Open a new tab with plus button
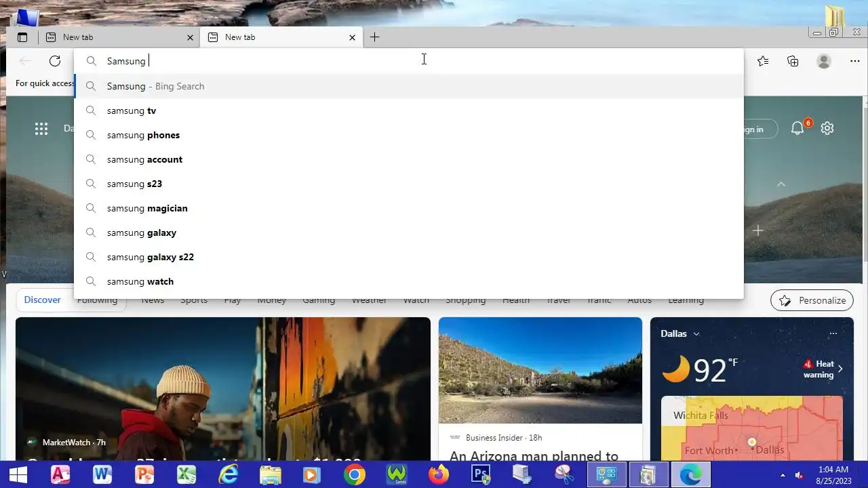This screenshot has width=868, height=488. click(x=374, y=37)
